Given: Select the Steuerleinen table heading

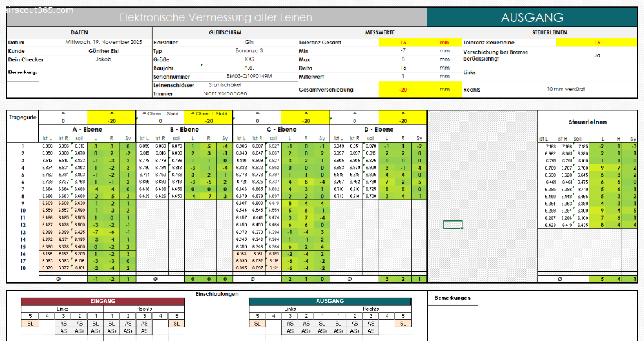Looking at the screenshot, I should pos(587,122).
